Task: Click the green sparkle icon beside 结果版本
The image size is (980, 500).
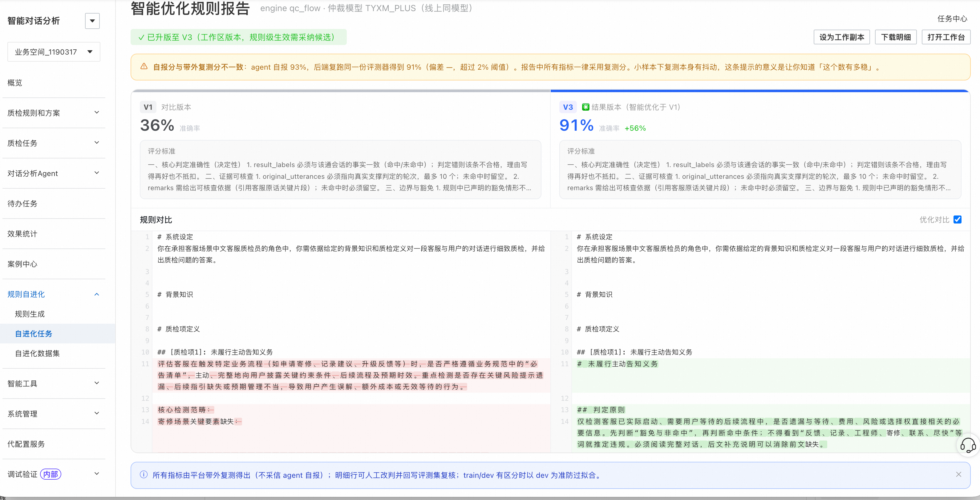Action: [x=585, y=107]
